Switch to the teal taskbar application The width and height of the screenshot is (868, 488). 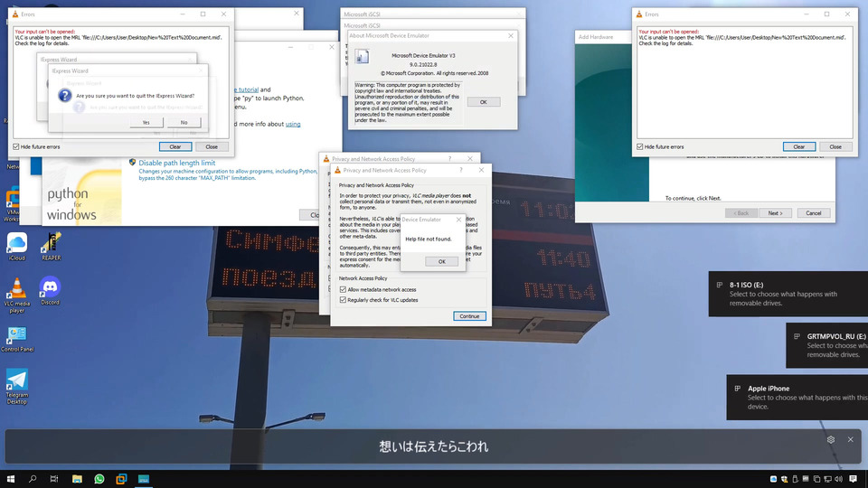point(144,479)
